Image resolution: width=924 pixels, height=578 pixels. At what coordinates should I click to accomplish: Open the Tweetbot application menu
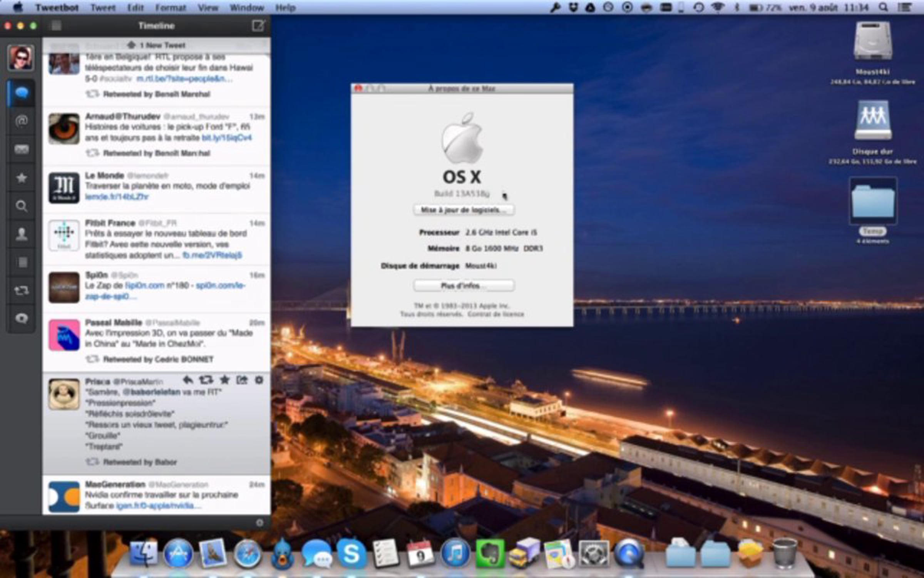pos(57,7)
